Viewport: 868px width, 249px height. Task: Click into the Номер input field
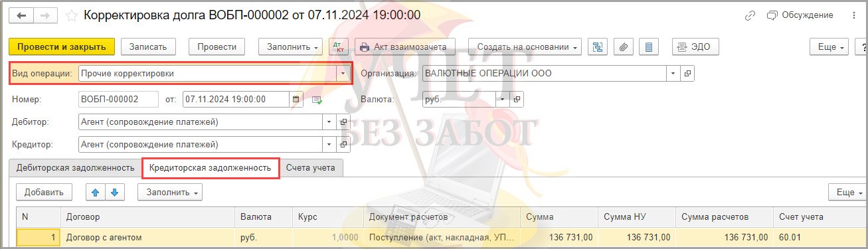coord(118,100)
